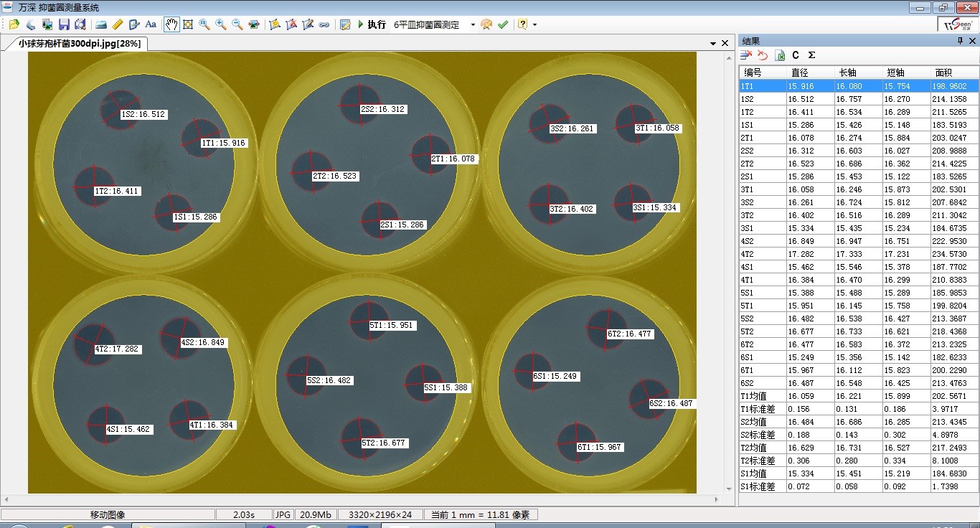This screenshot has width=980, height=528.
Task: Click the zoom in magnifier icon
Action: 220,24
